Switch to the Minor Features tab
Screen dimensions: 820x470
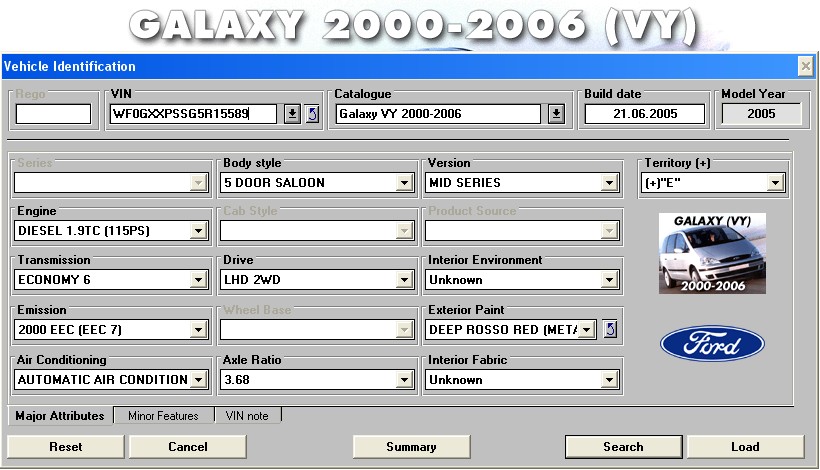pos(163,415)
